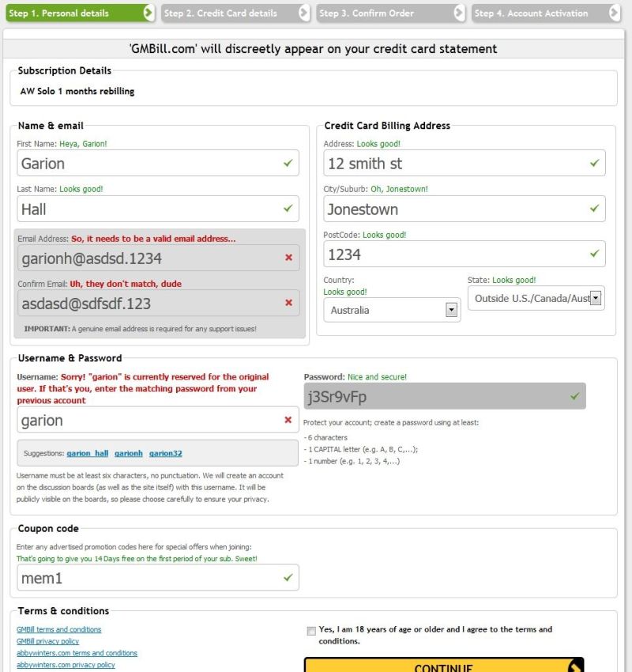Click the 'So, it needs to be a valid email address...' message

[x=153, y=239]
